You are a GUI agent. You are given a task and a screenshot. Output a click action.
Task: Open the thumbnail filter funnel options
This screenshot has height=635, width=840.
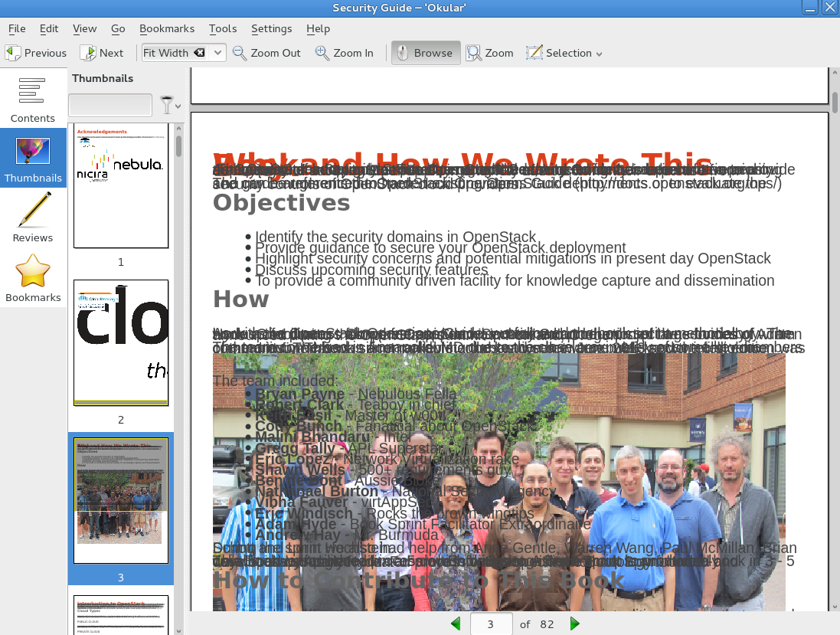[x=170, y=106]
